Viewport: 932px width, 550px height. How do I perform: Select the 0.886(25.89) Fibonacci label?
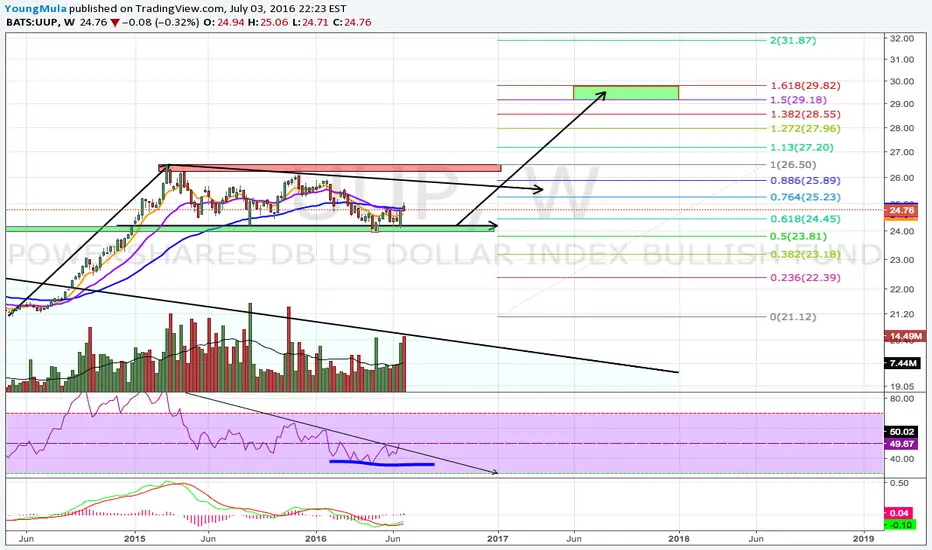click(805, 180)
